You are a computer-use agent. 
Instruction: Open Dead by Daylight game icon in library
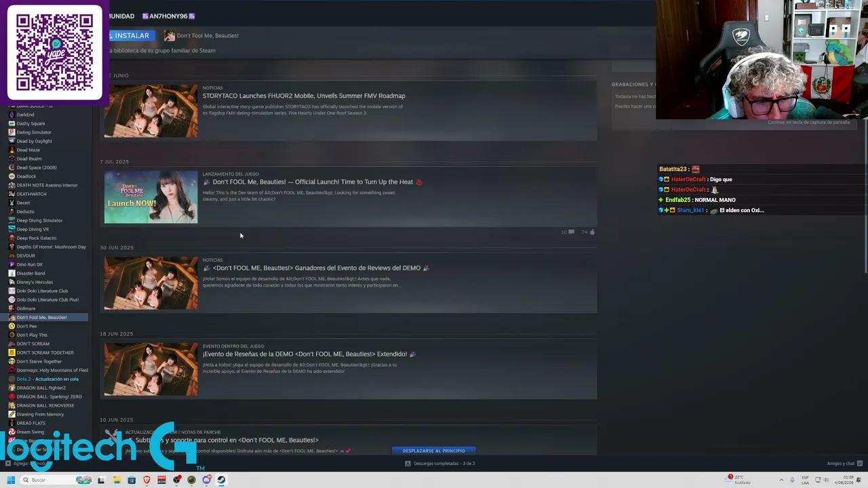coord(12,141)
